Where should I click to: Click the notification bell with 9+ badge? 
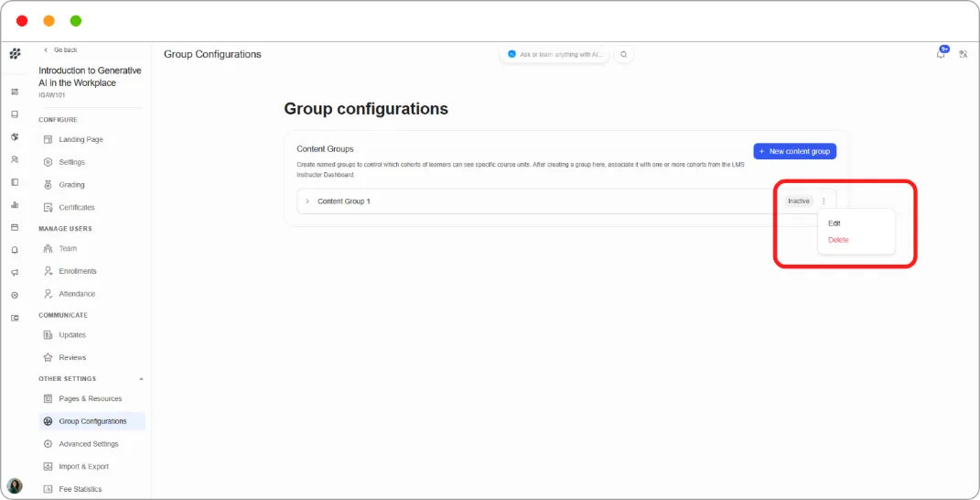(942, 53)
